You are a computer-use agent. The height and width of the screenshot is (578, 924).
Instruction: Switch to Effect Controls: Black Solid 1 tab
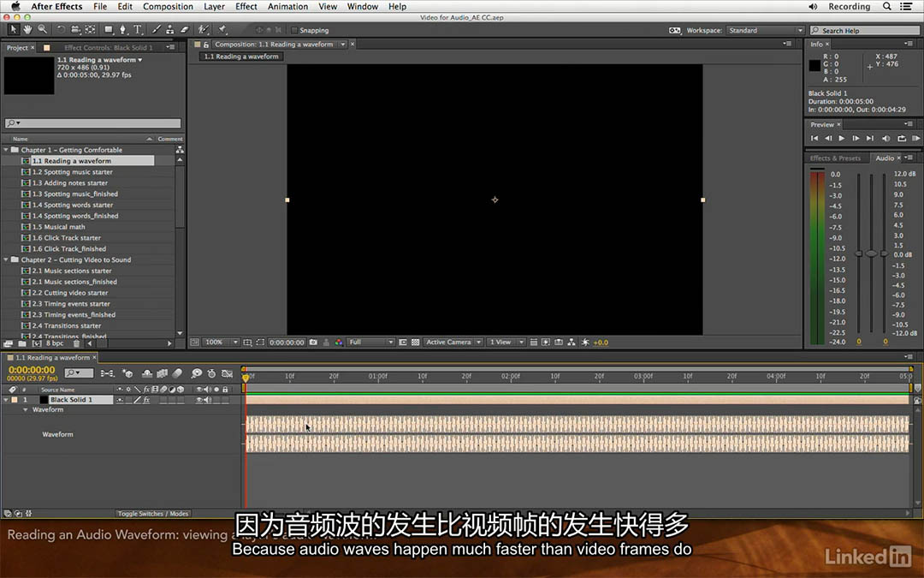(108, 48)
